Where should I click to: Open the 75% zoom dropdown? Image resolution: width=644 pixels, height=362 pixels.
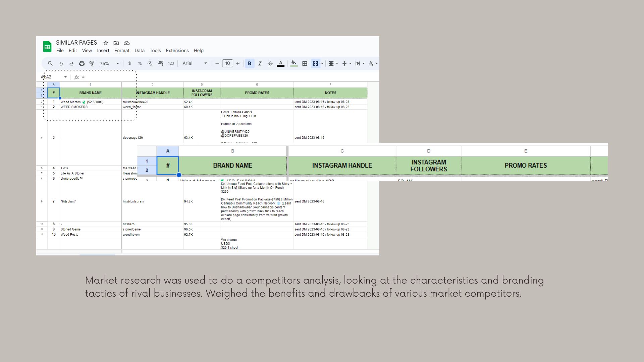[x=110, y=63]
